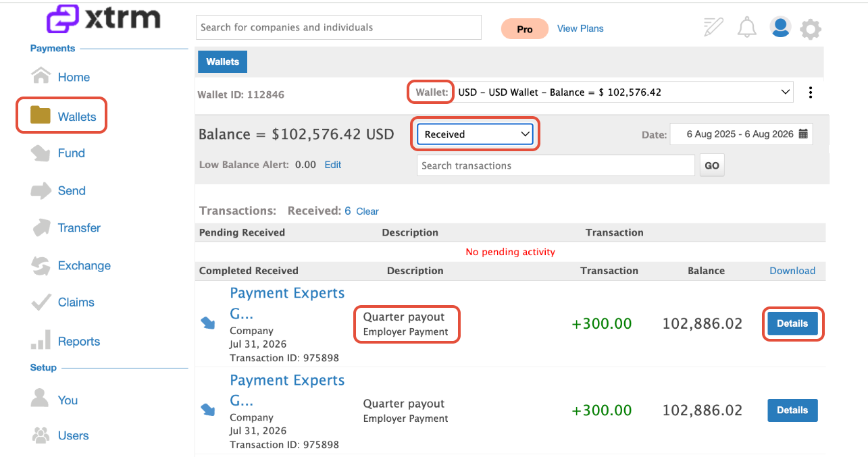The width and height of the screenshot is (868, 457).
Task: Click the Pending Received column header
Action: (x=242, y=232)
